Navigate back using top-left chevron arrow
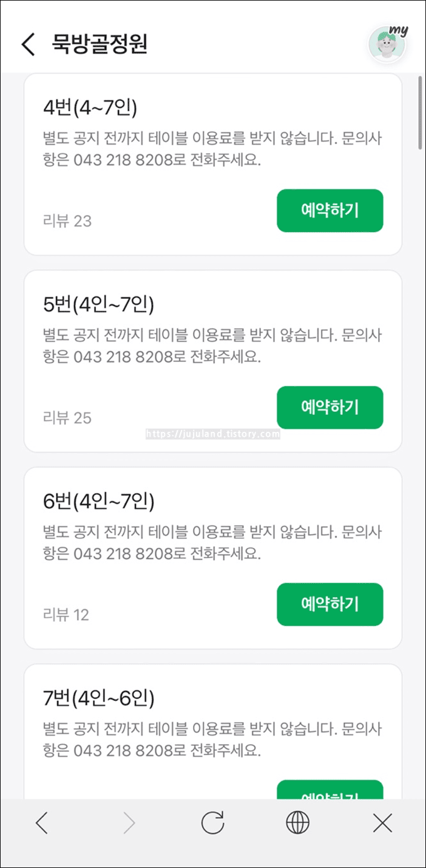This screenshot has width=426, height=868. coord(28,44)
